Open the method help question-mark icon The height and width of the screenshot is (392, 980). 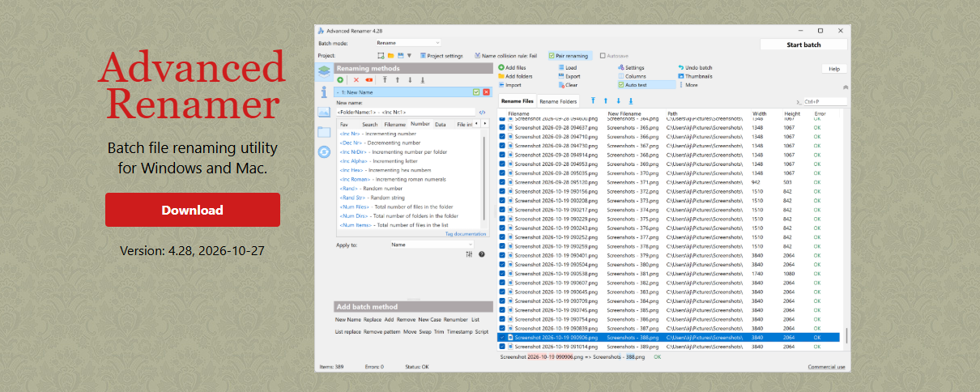click(482, 254)
